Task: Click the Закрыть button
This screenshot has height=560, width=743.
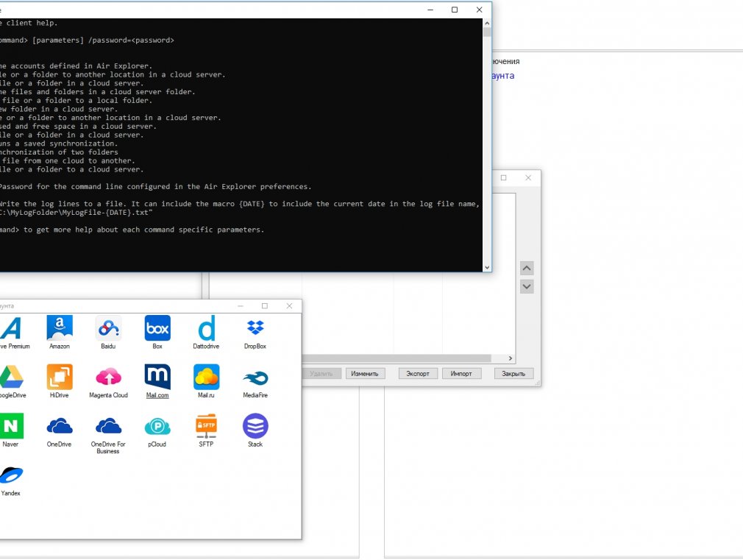Action: 513,374
